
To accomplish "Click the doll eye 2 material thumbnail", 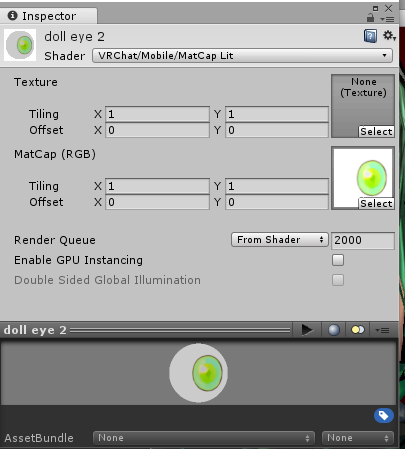I will (x=20, y=45).
